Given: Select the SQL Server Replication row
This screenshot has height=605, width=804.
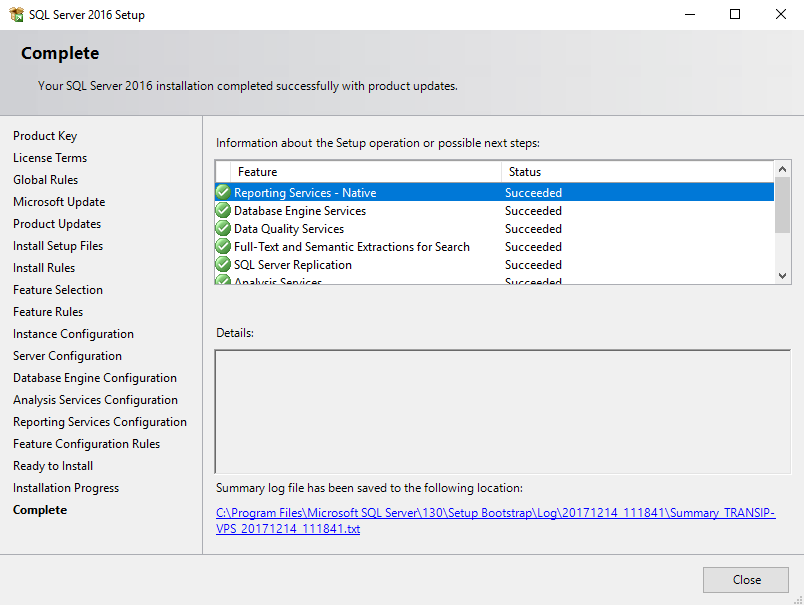Looking at the screenshot, I should pos(494,264).
